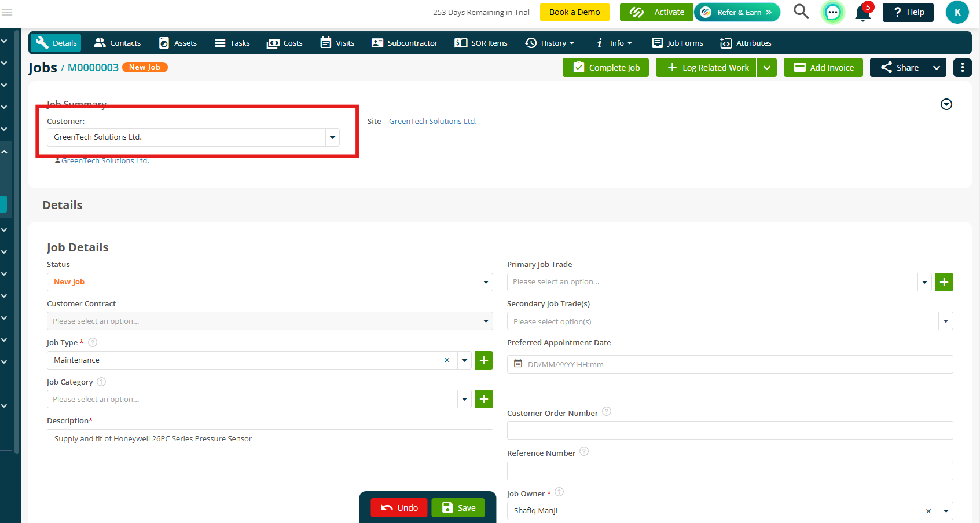Click the Activate button
The width and height of the screenshot is (980, 523).
pos(656,12)
